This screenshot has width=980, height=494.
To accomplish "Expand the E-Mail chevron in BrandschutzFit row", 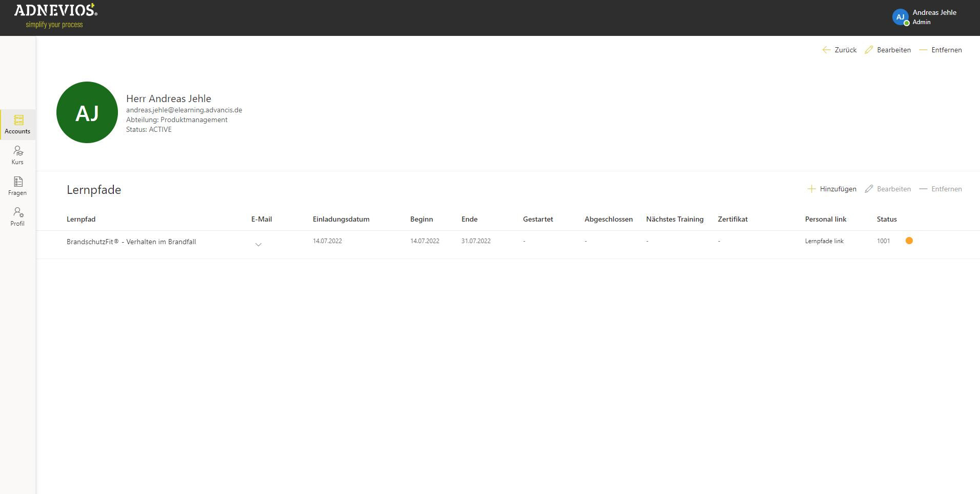I will pyautogui.click(x=258, y=245).
